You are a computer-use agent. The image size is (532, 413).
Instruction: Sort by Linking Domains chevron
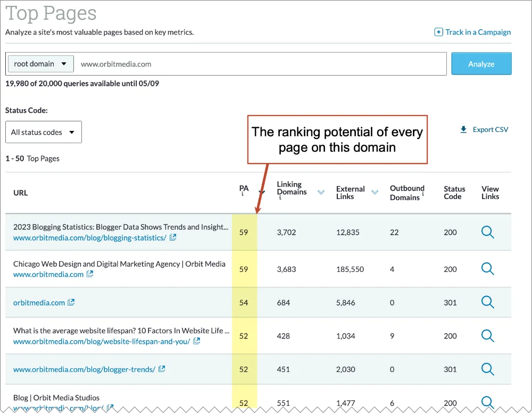[321, 193]
